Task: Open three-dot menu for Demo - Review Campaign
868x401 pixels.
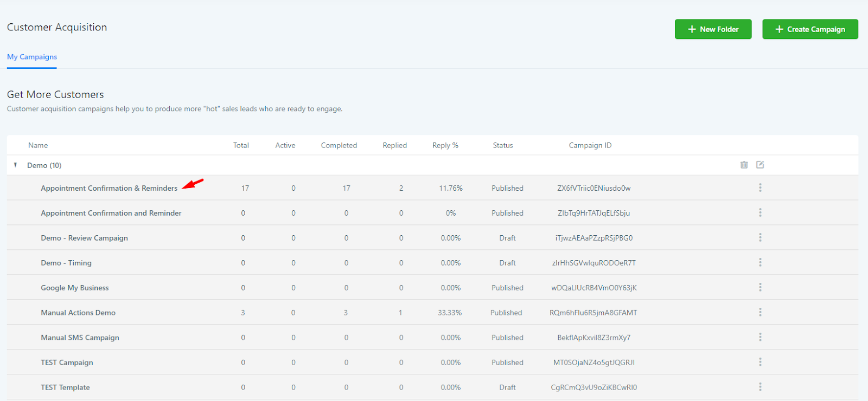Action: tap(760, 237)
